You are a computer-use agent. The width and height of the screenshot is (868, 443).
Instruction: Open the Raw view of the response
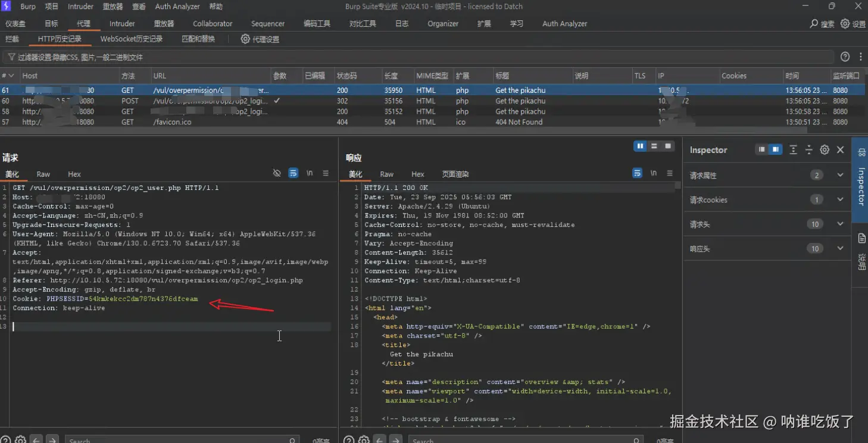386,174
